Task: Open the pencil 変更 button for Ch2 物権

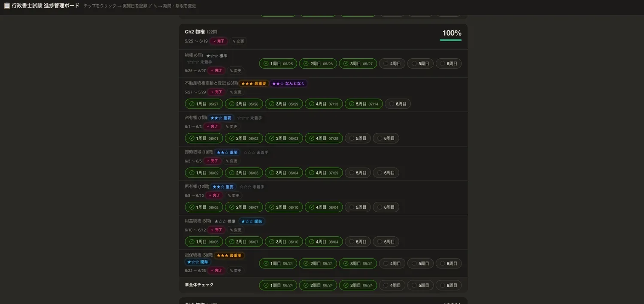Action: click(238, 41)
